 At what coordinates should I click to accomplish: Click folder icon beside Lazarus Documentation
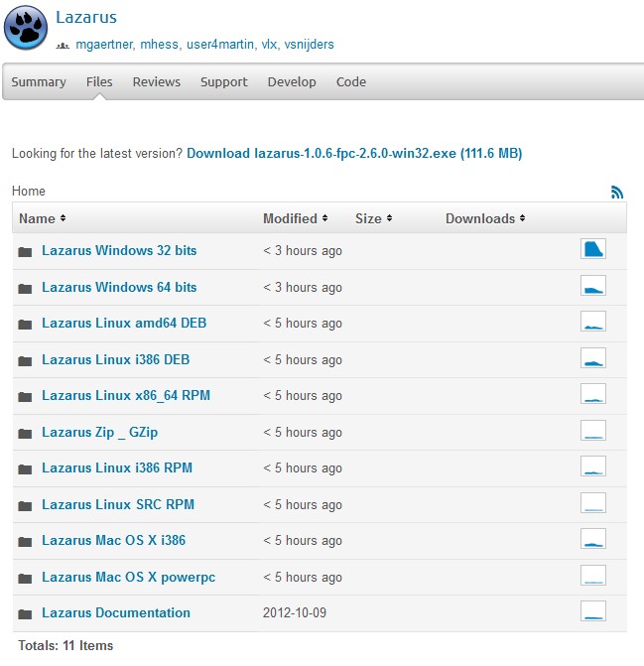25,614
